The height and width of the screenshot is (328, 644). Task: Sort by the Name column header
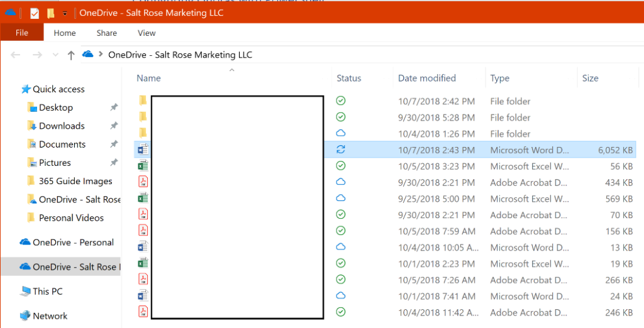coord(148,78)
